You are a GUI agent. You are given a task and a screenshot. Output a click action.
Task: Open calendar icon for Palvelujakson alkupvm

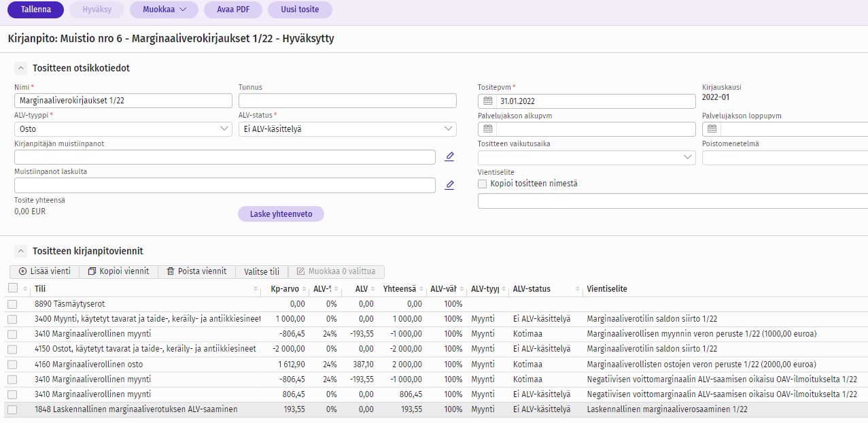[x=487, y=129]
